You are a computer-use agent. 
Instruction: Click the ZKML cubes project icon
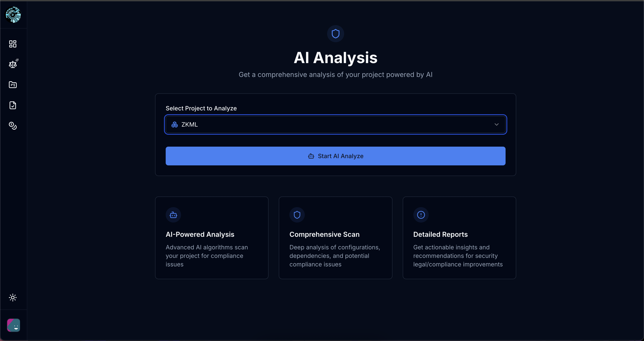[x=174, y=124]
